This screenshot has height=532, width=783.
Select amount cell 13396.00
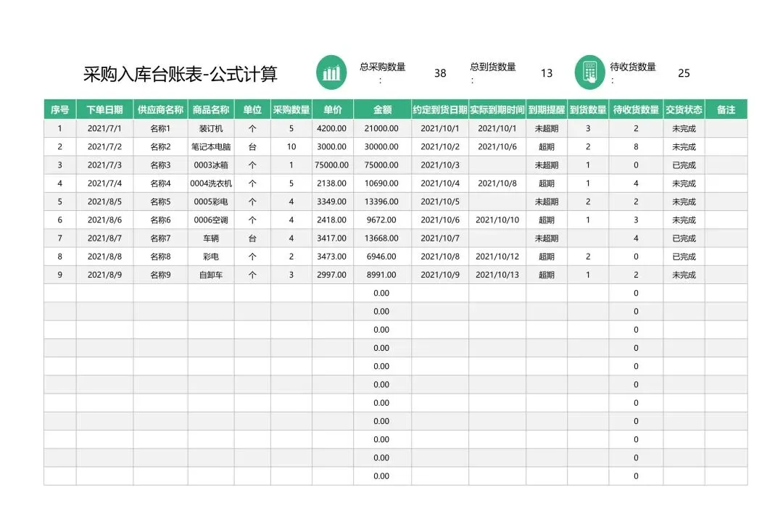[x=381, y=201]
